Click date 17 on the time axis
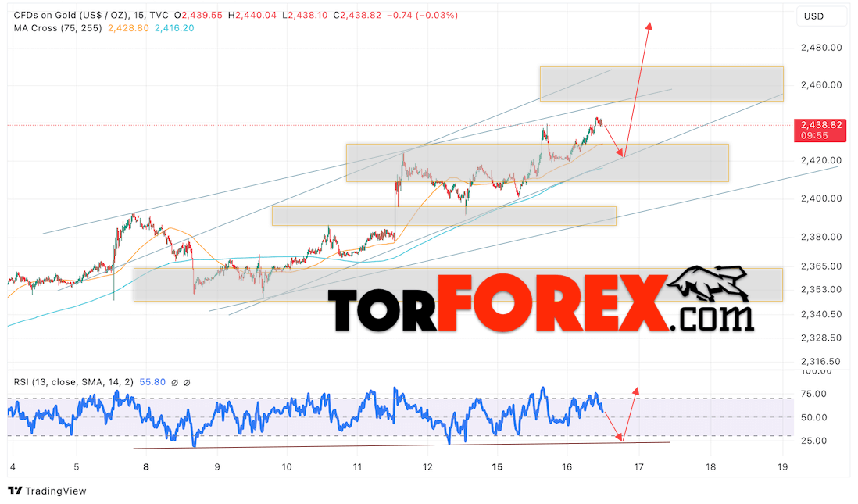The image size is (858, 504). (x=638, y=466)
